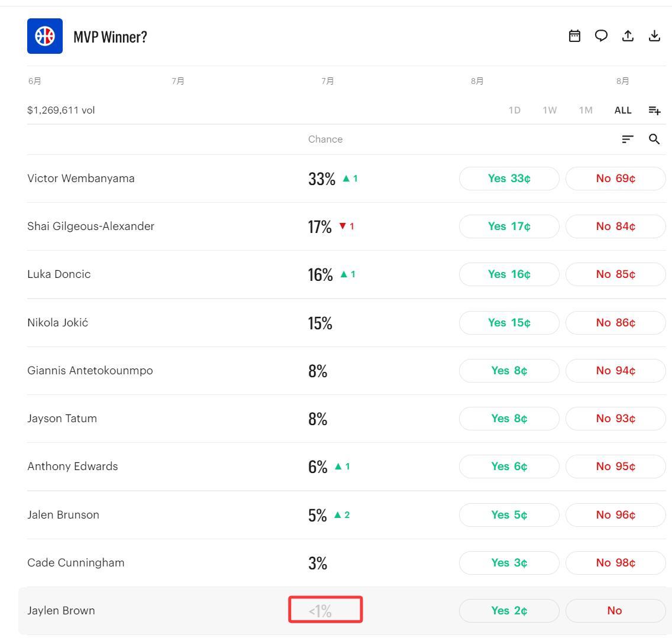Click the basketball market logo
The width and height of the screenshot is (672, 638).
click(45, 36)
